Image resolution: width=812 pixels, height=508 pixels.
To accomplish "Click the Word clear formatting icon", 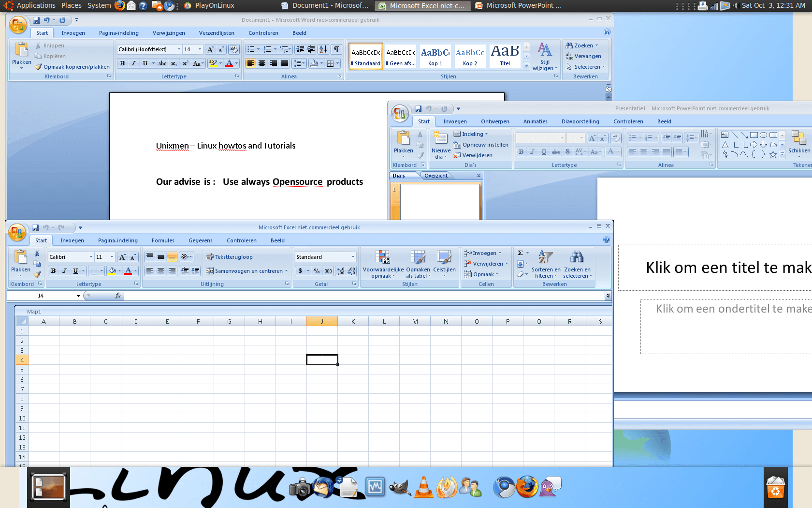I will pyautogui.click(x=233, y=49).
